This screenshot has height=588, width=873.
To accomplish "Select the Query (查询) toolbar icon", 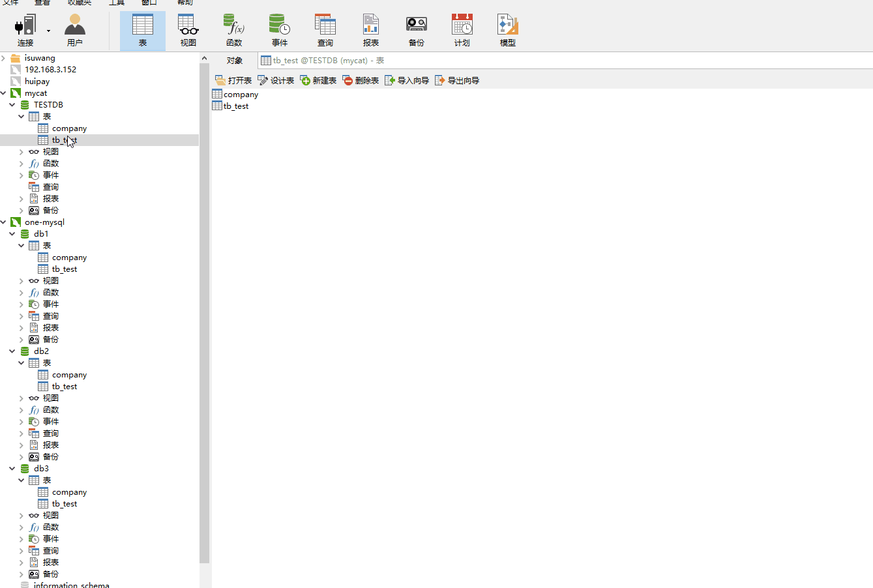I will 325,31.
